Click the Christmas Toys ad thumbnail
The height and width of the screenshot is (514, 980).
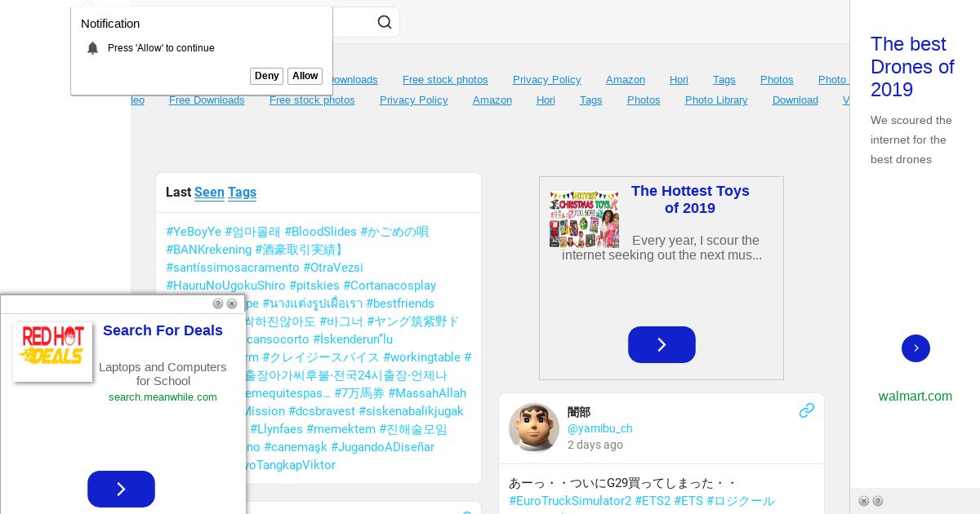pyautogui.click(x=584, y=219)
